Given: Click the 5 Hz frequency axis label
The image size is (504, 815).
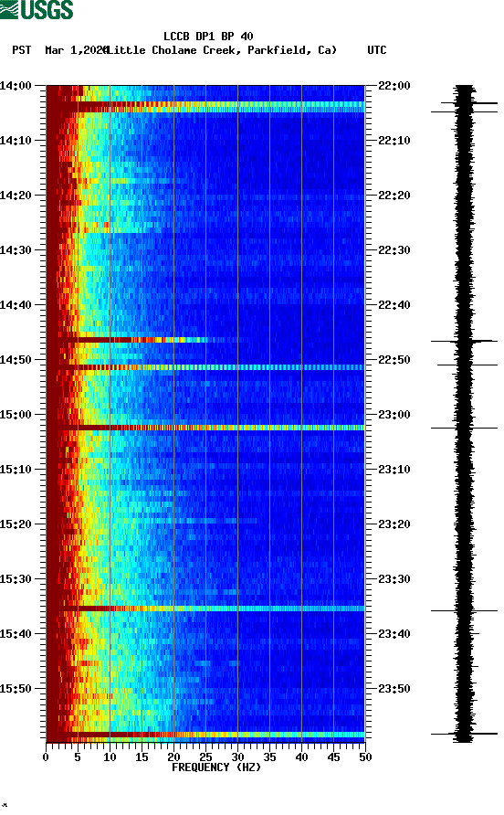Looking at the screenshot, I should coord(78,757).
